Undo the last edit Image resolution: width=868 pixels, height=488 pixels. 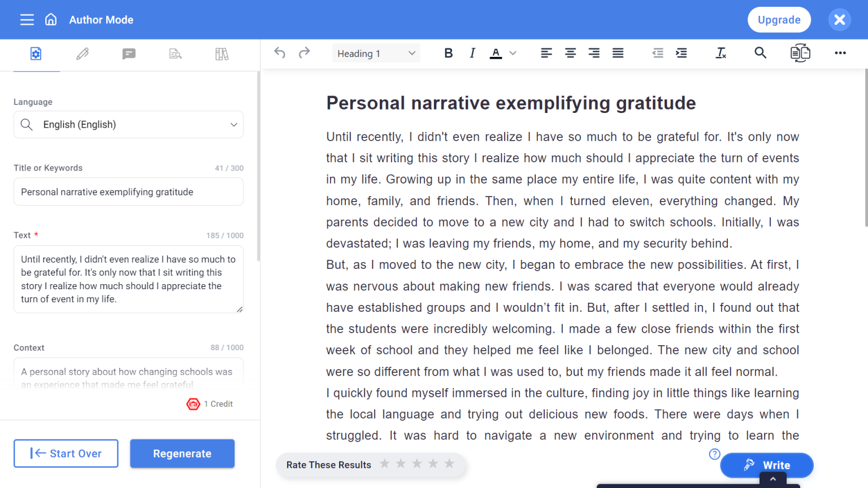coord(279,53)
